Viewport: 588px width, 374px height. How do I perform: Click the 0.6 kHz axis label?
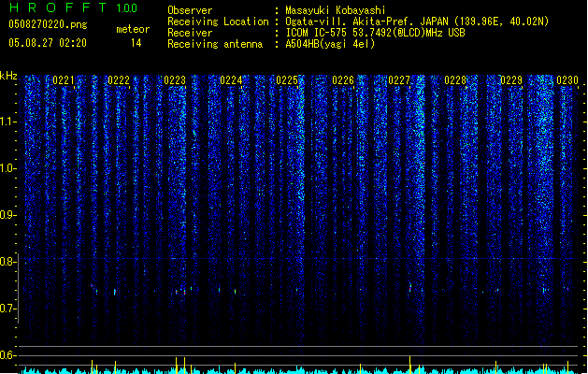click(x=8, y=355)
